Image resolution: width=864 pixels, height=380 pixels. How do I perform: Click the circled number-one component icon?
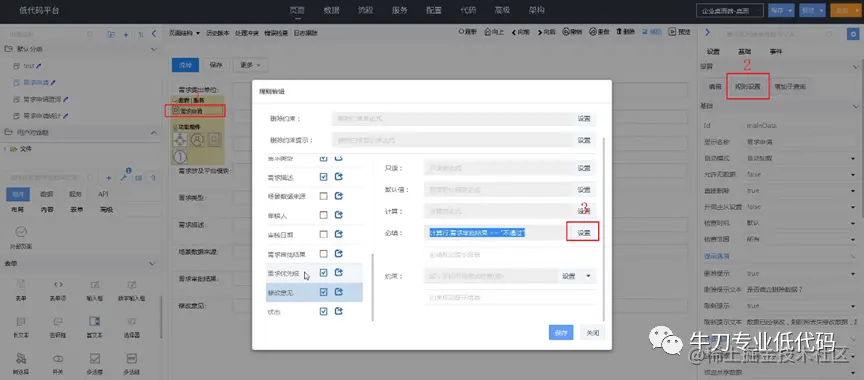click(180, 157)
